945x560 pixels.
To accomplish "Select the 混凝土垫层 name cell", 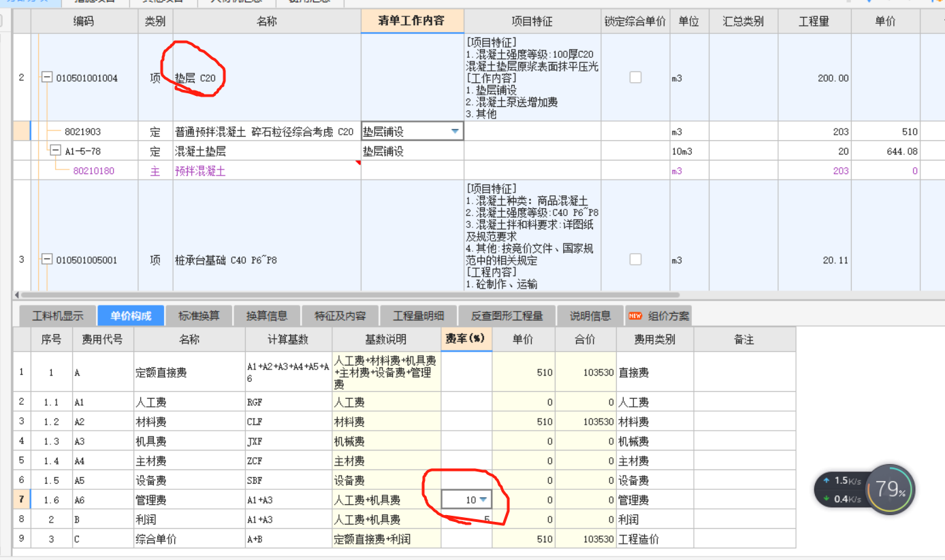I will click(267, 151).
